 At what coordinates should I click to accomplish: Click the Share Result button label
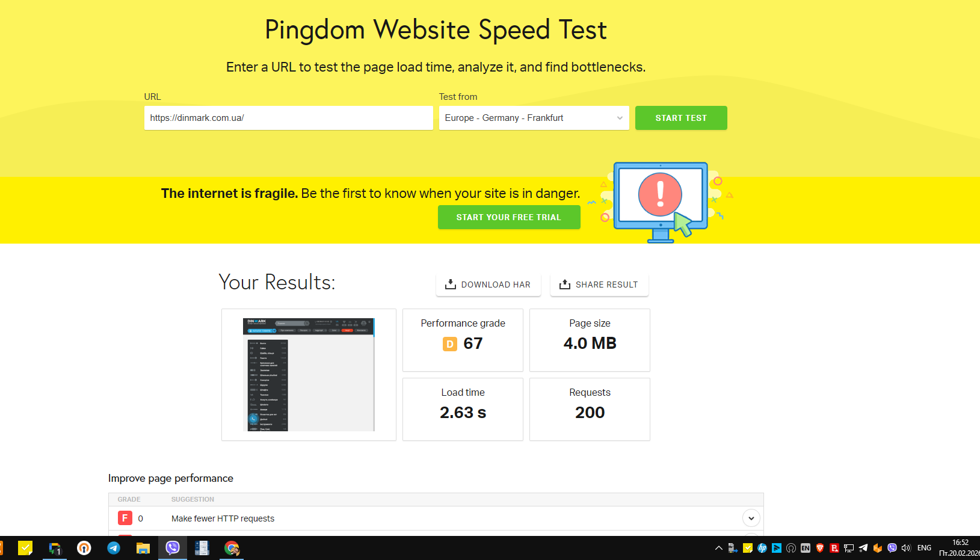coord(606,285)
